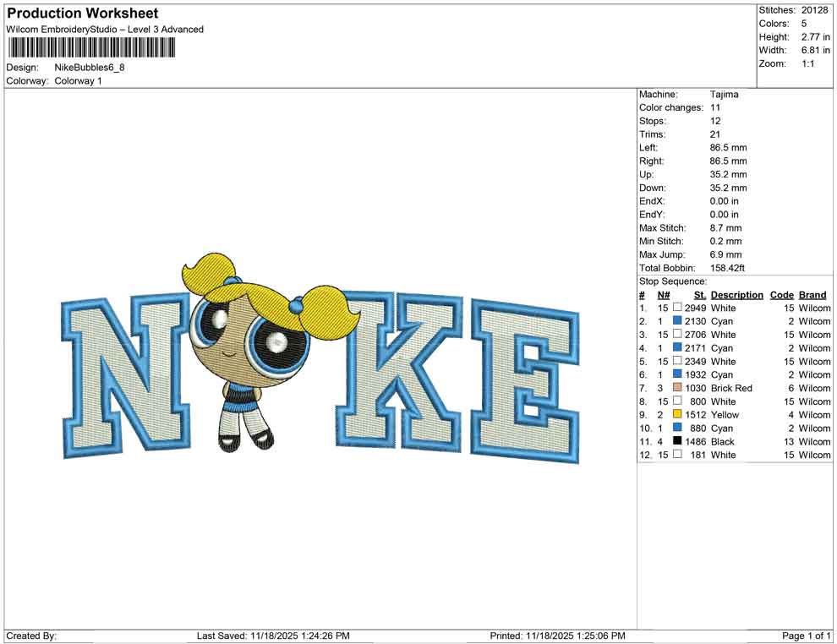This screenshot has width=837, height=644.
Task: Click the 'St.' column header
Action: (700, 295)
